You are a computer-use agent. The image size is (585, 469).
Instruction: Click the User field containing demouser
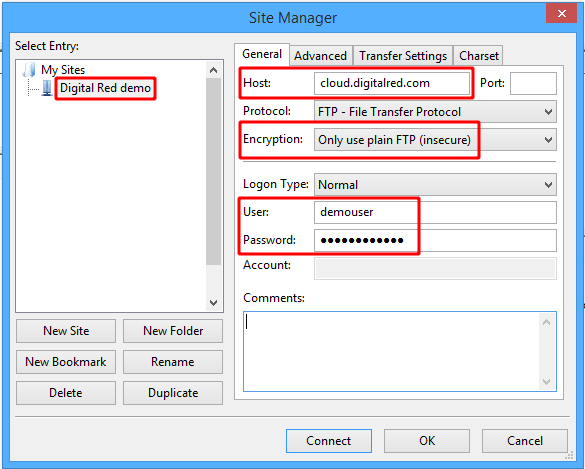[435, 212]
